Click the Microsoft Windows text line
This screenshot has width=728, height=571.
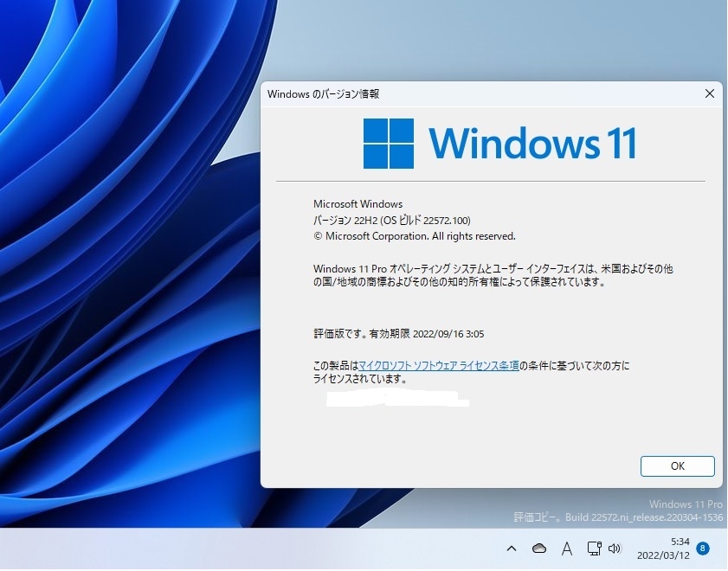(358, 204)
